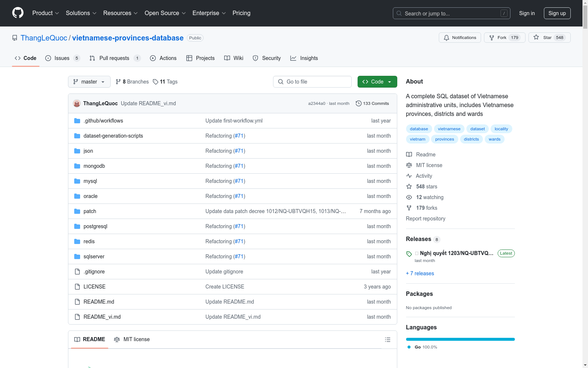Click the vietnamese topic tag
Screen dimensions: 588x368
(x=449, y=129)
